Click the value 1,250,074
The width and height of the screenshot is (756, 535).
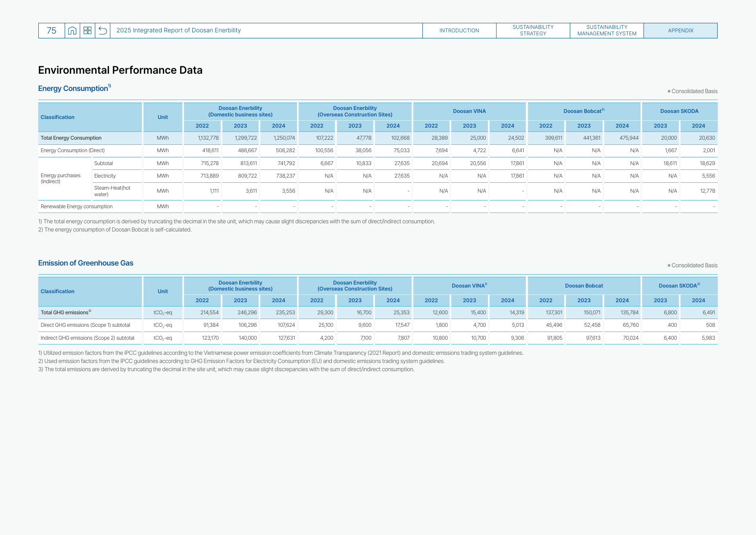(284, 138)
